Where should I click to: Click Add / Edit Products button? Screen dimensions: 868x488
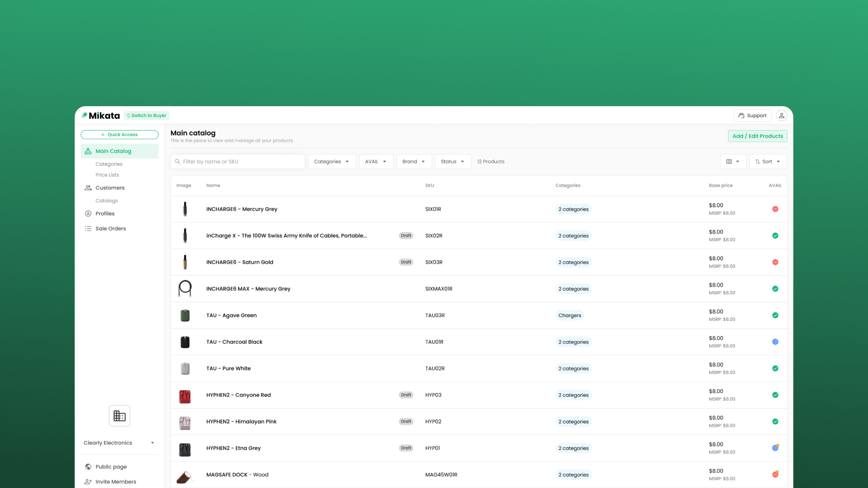click(758, 136)
